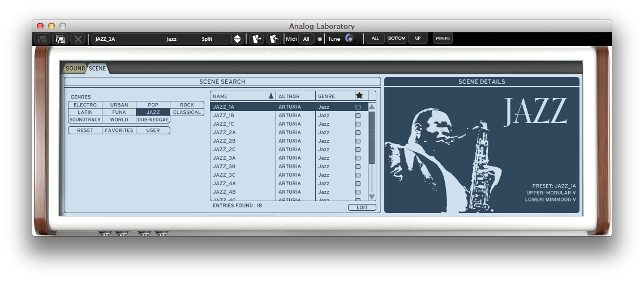Select the JAZZ_3A scene row

pyautogui.click(x=289, y=158)
